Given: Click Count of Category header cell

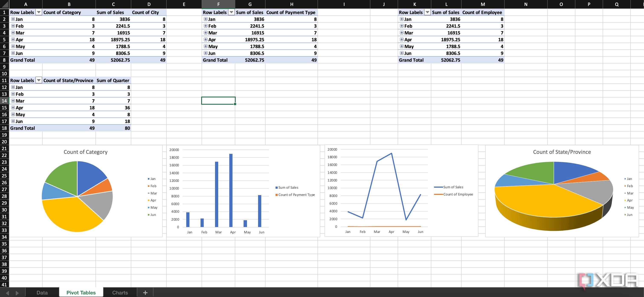Looking at the screenshot, I should (x=69, y=12).
